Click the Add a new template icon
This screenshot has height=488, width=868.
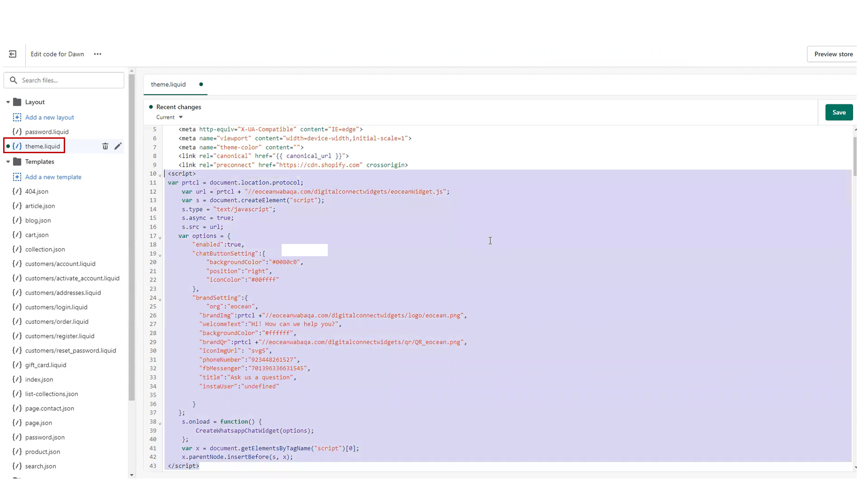click(x=17, y=177)
